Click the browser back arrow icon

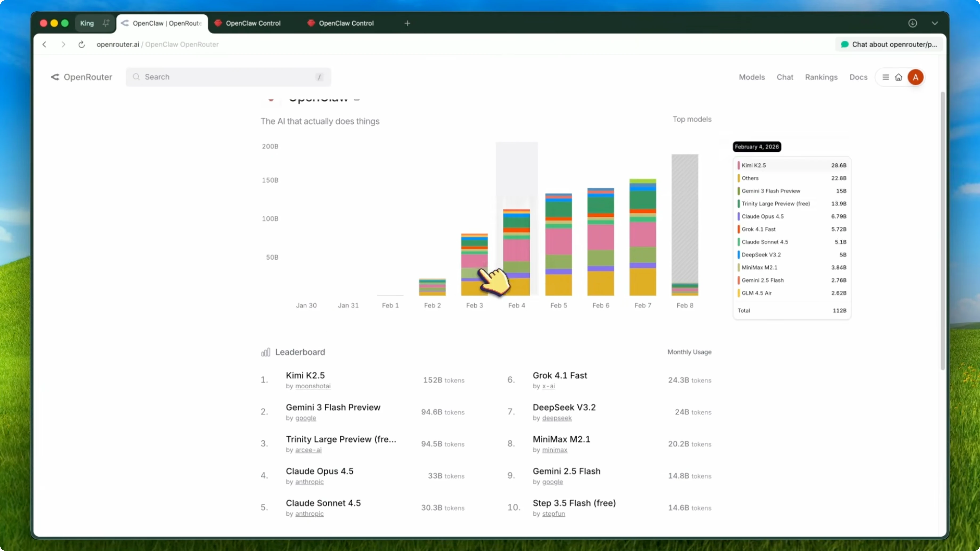click(44, 44)
